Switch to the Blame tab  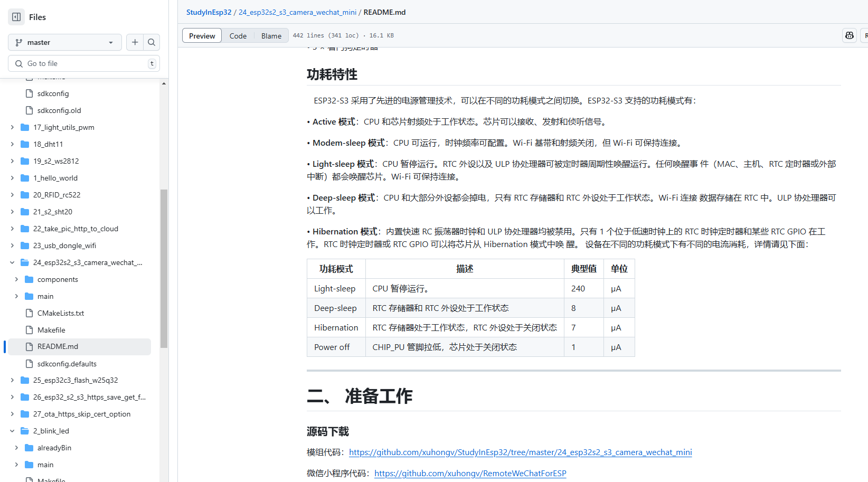271,36
